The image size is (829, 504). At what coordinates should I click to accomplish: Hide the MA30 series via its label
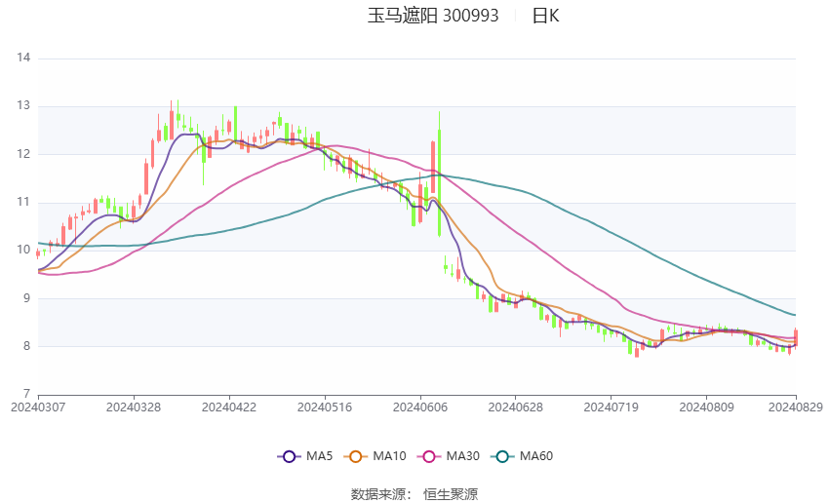tap(462, 456)
